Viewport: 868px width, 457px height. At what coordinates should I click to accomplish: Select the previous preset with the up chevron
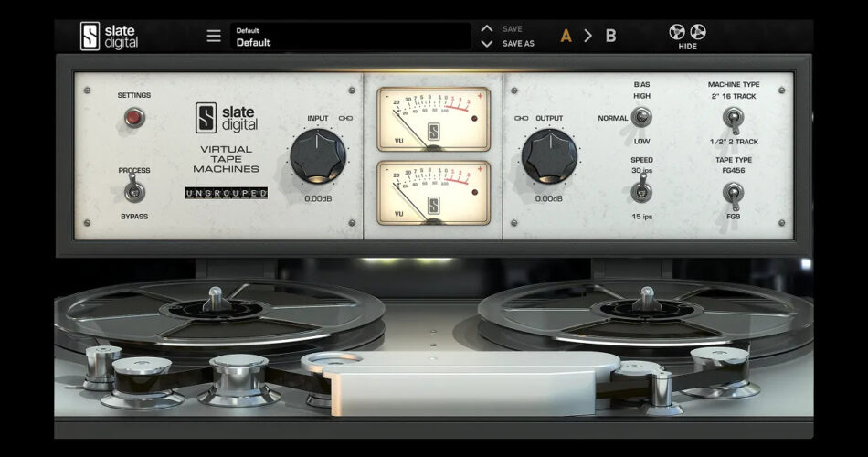click(x=487, y=29)
